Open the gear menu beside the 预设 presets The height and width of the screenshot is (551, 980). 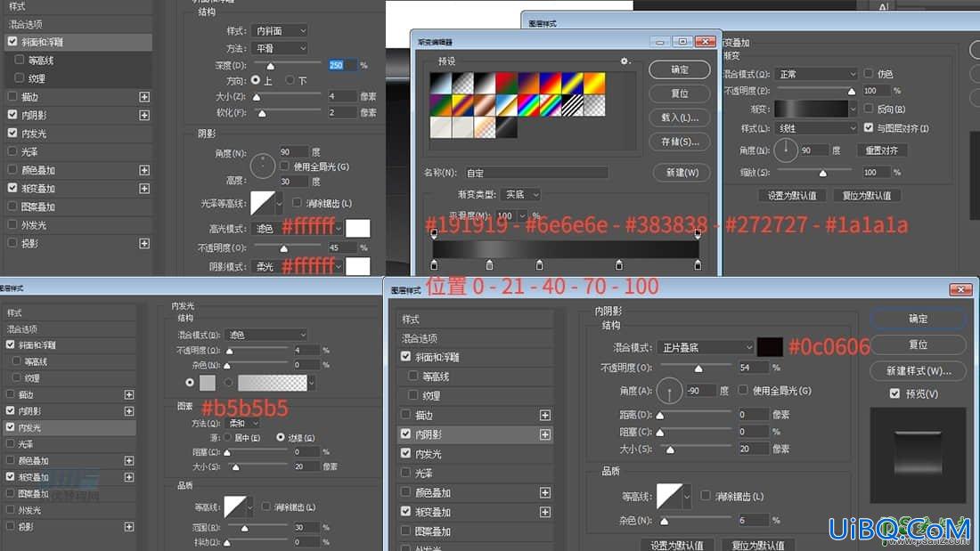point(625,61)
